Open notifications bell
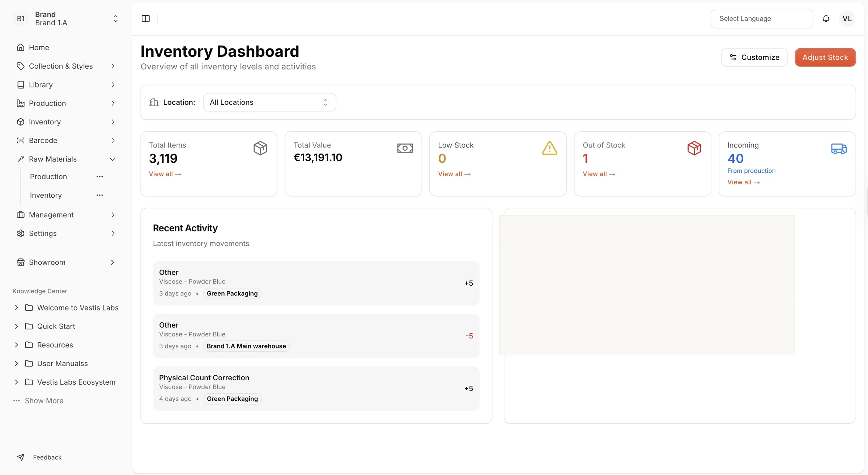 [x=826, y=18]
